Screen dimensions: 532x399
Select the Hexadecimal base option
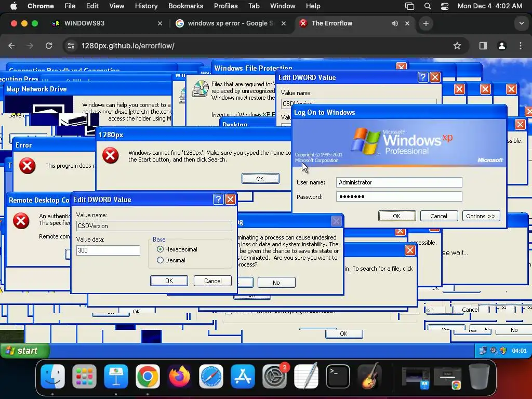pyautogui.click(x=177, y=249)
